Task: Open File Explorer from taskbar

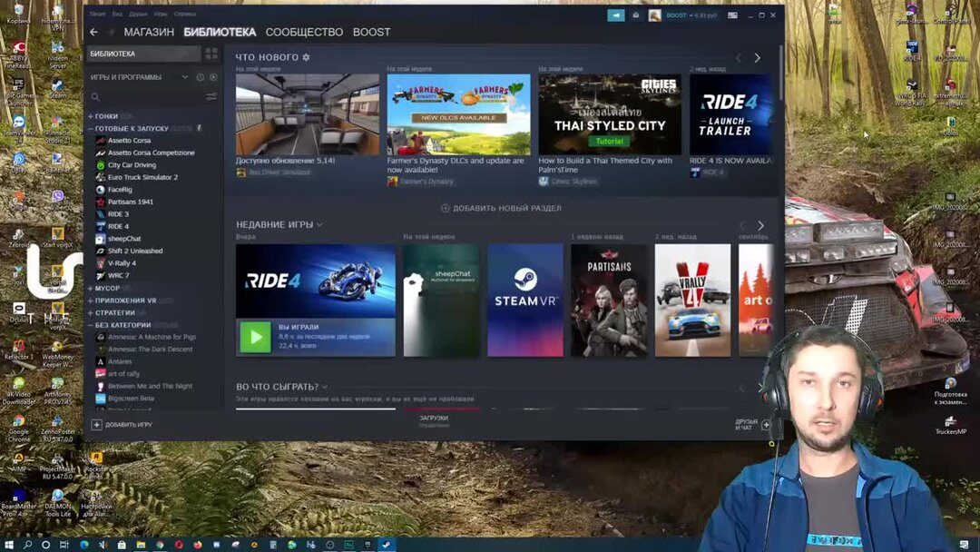Action: pyautogui.click(x=141, y=545)
